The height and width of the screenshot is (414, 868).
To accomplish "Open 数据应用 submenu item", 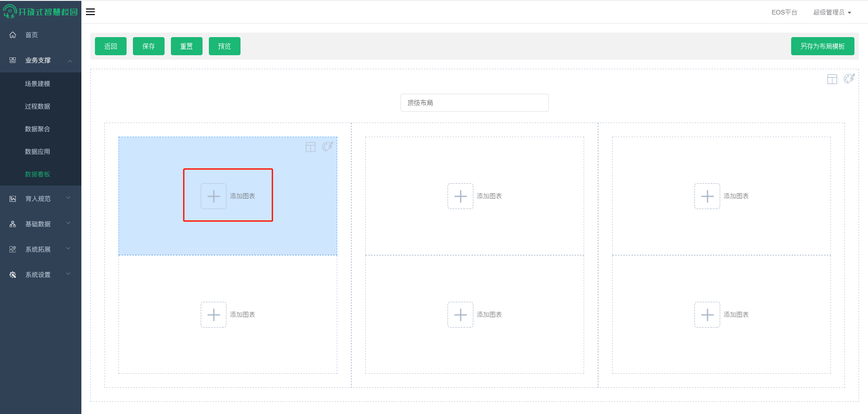I will [38, 152].
